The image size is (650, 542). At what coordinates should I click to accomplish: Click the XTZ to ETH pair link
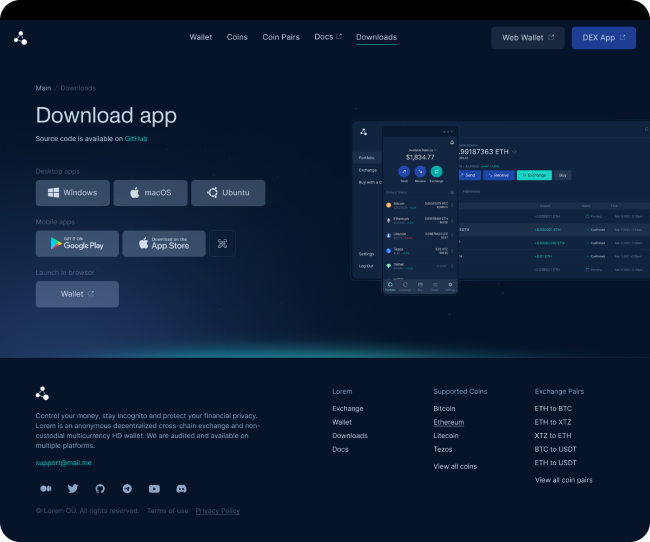[x=553, y=436]
